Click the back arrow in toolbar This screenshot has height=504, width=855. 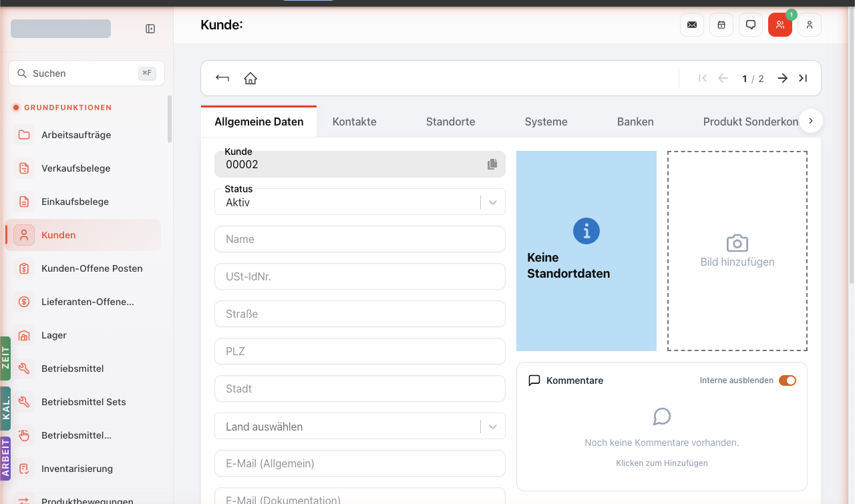[222, 78]
